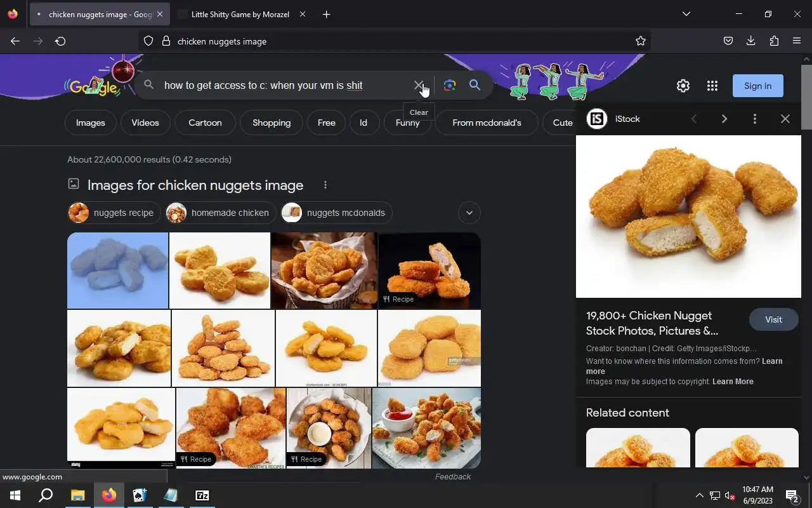Screen dimensions: 812x508
Task: Open the Save to Pocket icon
Action: click(728, 41)
